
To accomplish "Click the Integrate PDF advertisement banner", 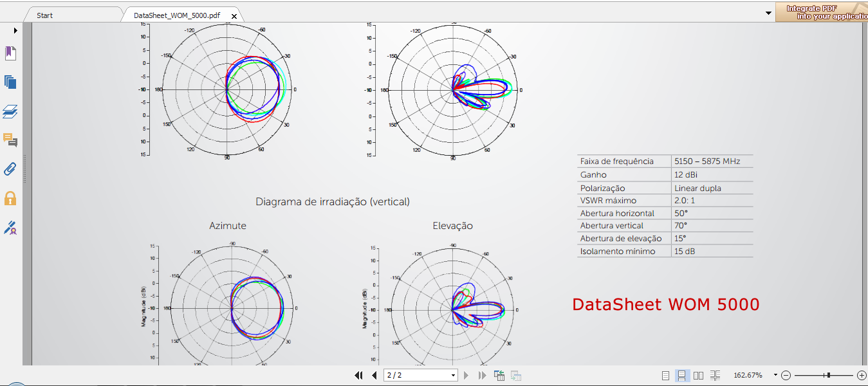I will [x=822, y=12].
